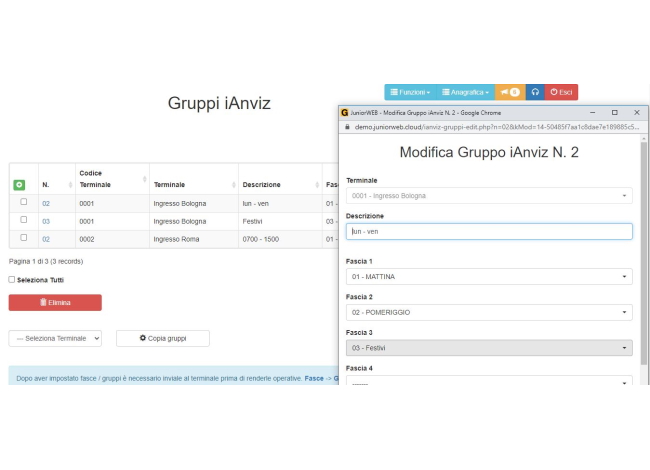This screenshot has height=470, width=650.
Task: Sort table by N. column arrows
Action: [x=70, y=184]
